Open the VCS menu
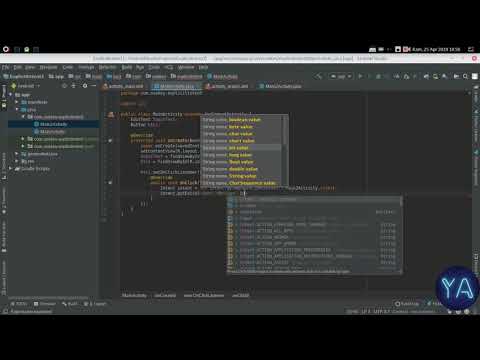The width and height of the screenshot is (480, 360). coord(168,67)
